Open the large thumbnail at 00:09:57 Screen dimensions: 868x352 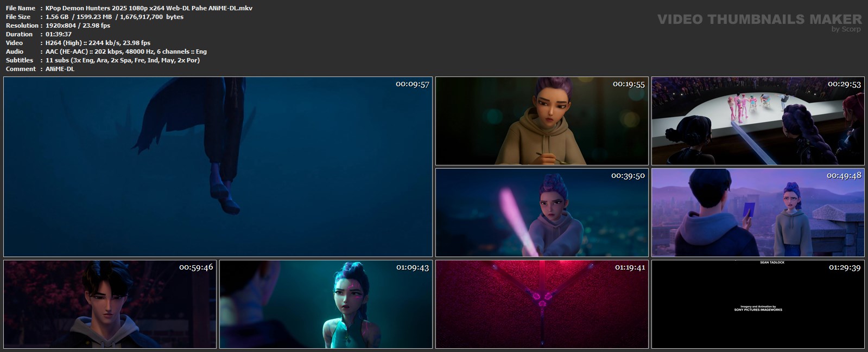point(218,167)
